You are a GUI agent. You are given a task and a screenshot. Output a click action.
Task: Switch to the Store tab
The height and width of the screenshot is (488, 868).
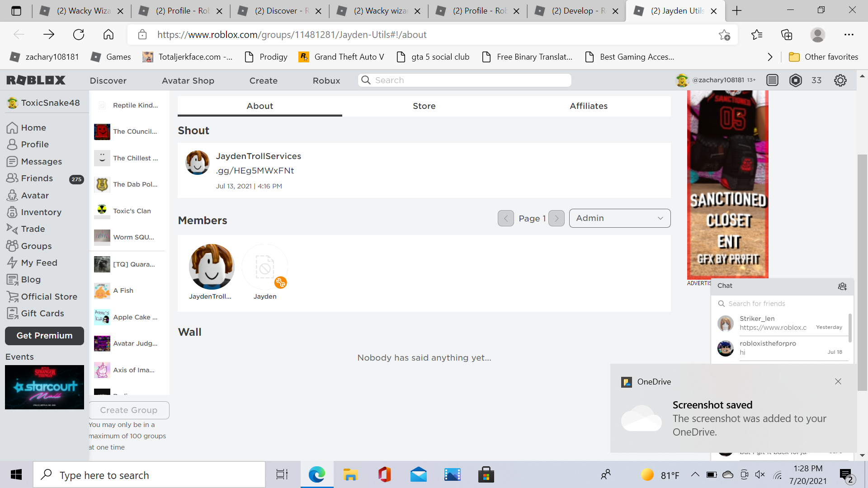[424, 106]
